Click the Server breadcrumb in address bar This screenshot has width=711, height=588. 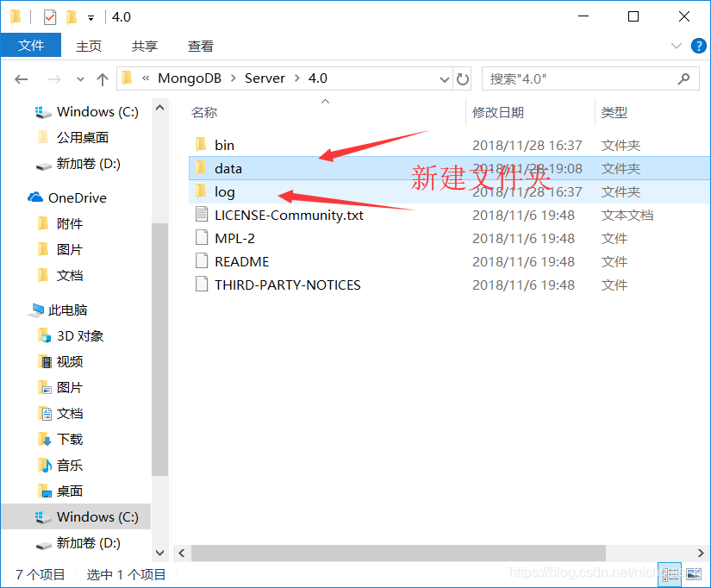(x=265, y=78)
